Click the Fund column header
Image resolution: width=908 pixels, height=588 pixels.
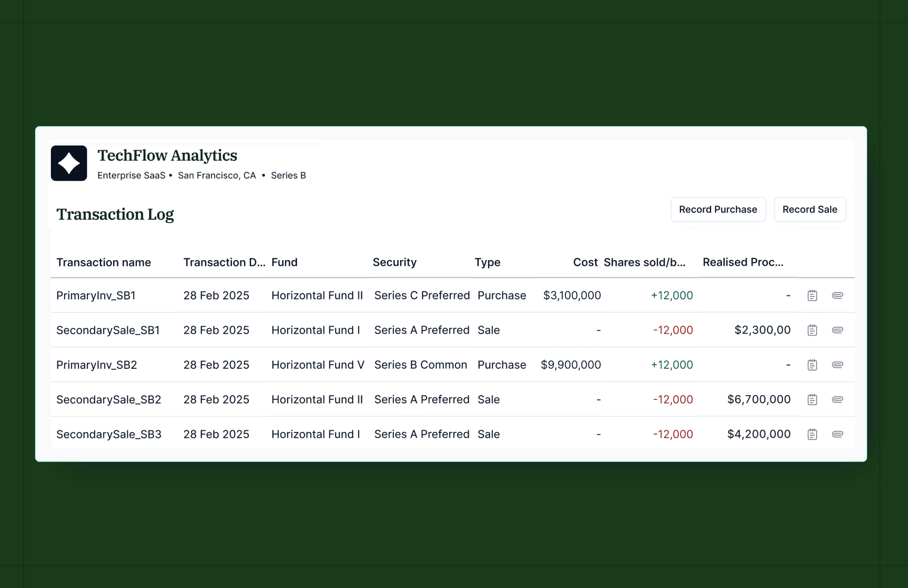tap(284, 262)
